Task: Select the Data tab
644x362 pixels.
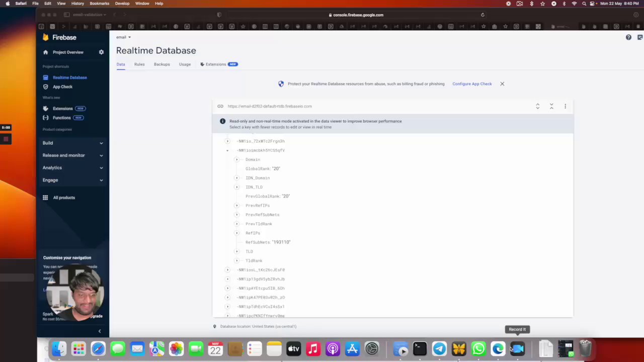Action: click(121, 64)
